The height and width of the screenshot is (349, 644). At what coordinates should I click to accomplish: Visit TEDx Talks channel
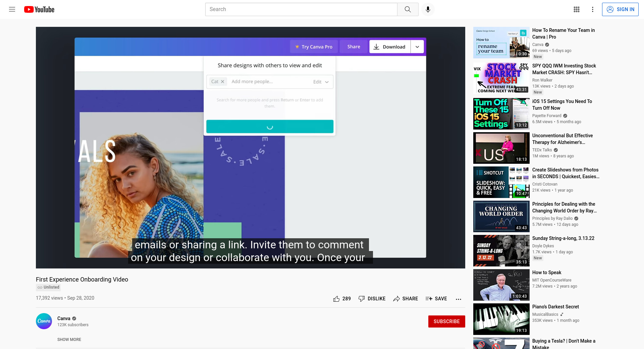(542, 150)
